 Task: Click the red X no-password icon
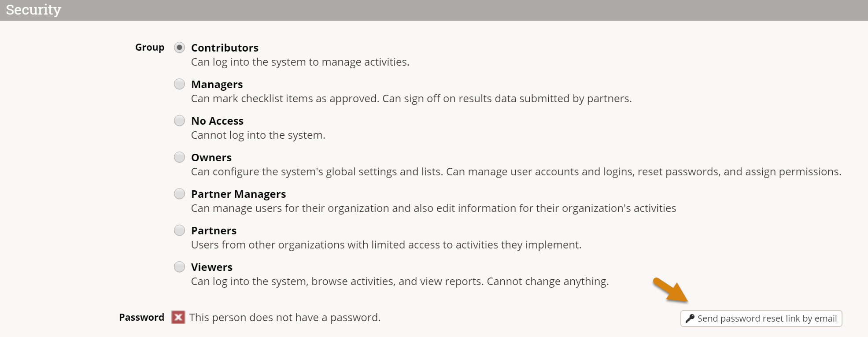(178, 317)
